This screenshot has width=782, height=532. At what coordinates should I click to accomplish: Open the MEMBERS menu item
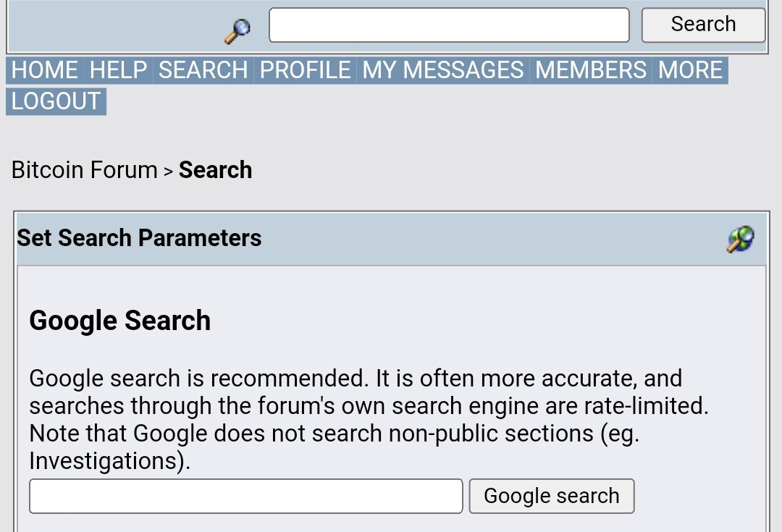[591, 70]
